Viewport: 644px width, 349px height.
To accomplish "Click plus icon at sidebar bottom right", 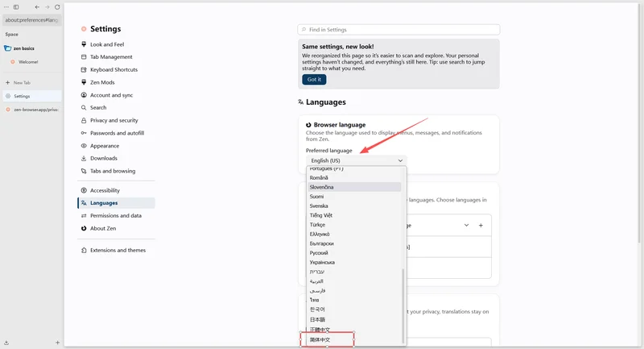I will pyautogui.click(x=57, y=343).
